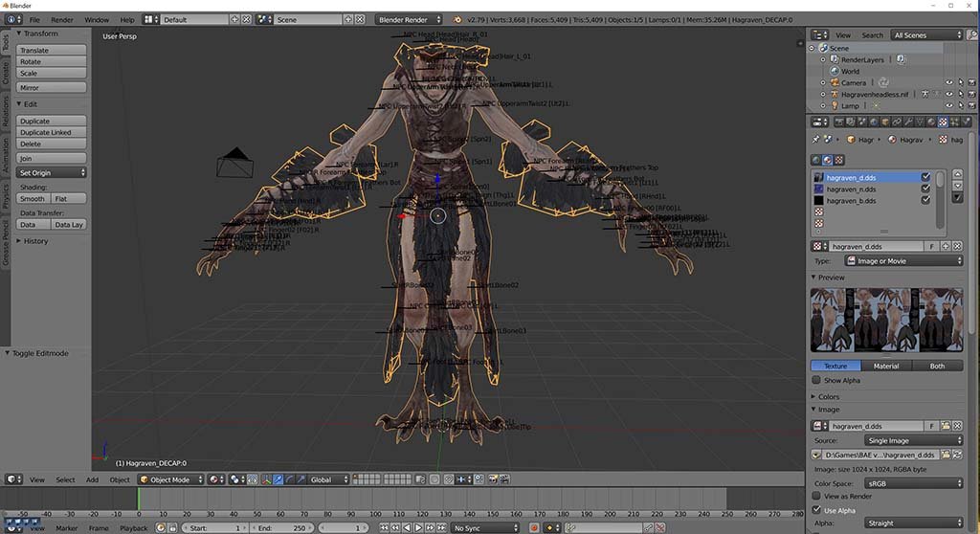Open the Blender Render engine dropdown
Viewport: 980px width, 534px height.
[408, 19]
